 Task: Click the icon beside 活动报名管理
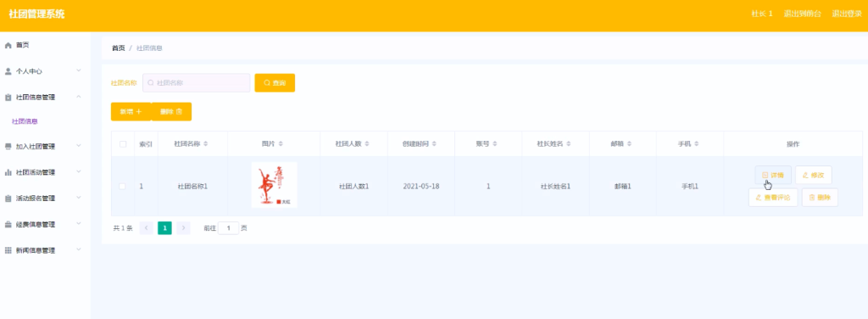click(8, 199)
